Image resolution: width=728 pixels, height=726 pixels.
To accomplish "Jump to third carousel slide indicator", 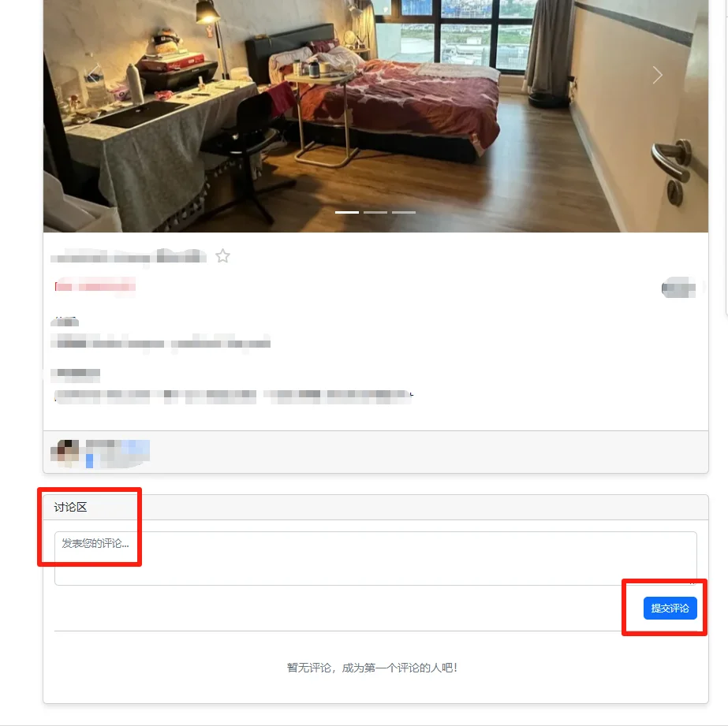I will coord(404,213).
